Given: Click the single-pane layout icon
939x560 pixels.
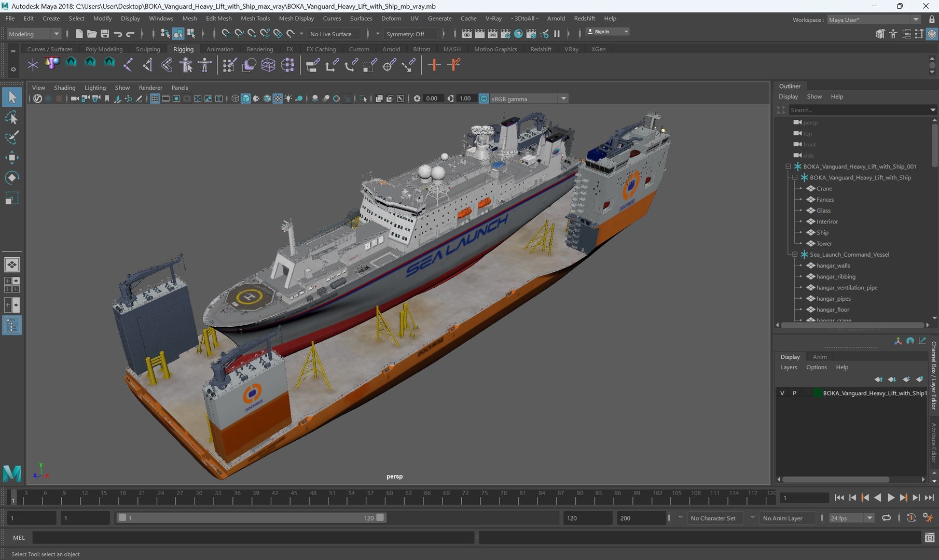Looking at the screenshot, I should coord(12,264).
